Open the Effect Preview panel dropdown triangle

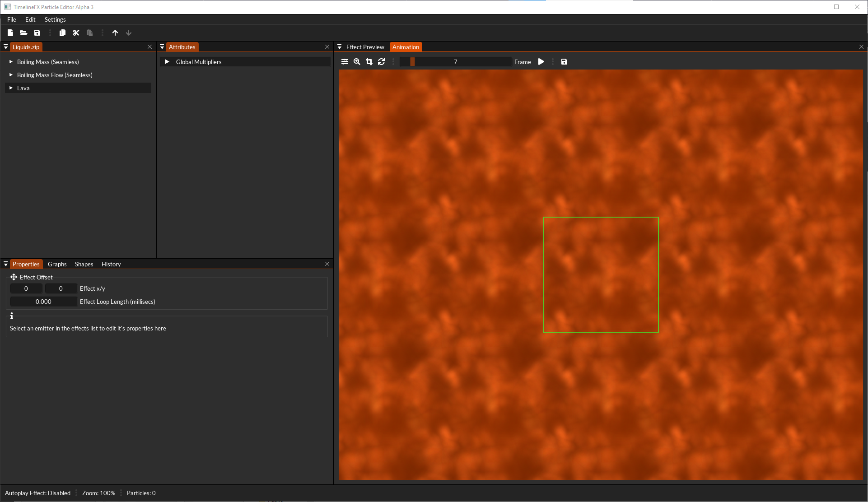coord(340,47)
